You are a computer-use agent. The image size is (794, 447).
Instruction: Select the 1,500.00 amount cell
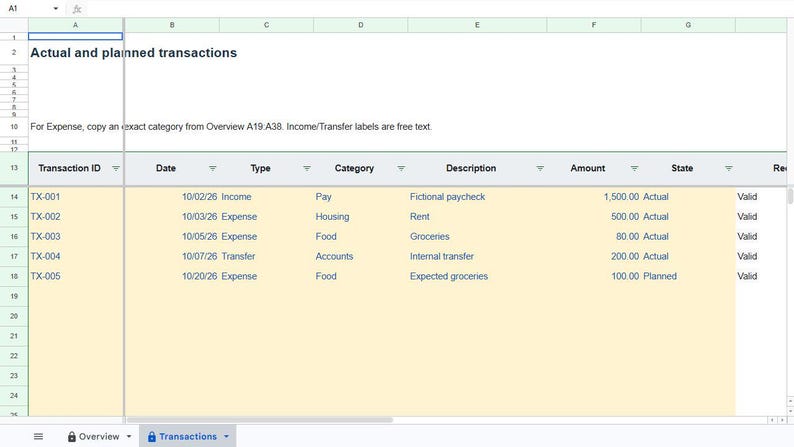(594, 196)
